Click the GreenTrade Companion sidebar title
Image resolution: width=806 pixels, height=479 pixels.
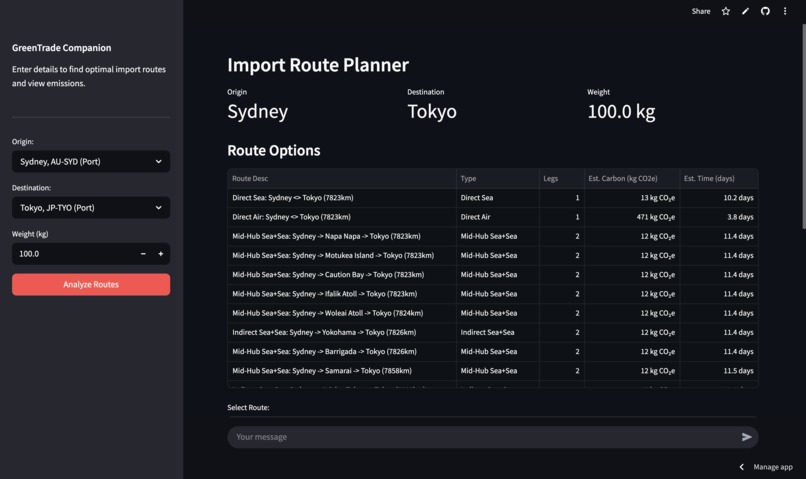click(62, 48)
